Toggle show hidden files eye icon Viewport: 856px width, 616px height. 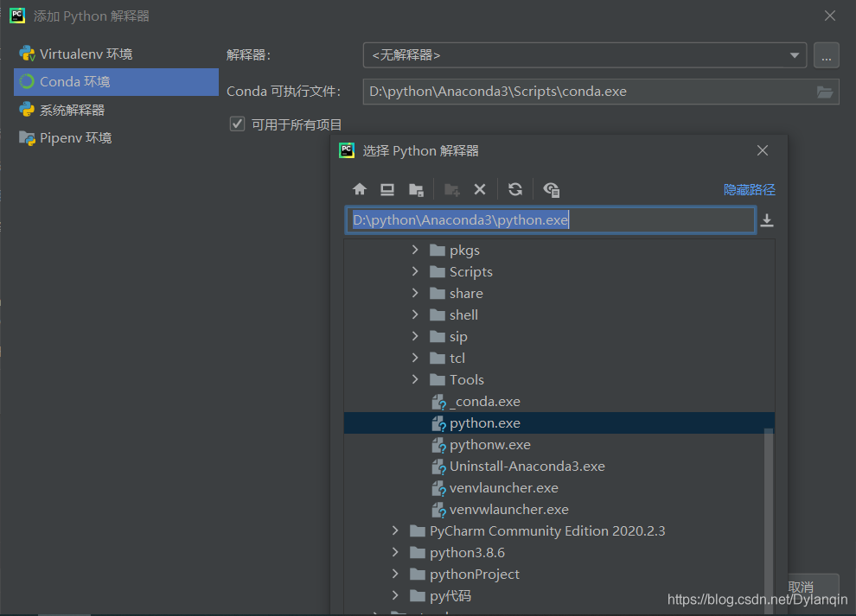coord(552,190)
